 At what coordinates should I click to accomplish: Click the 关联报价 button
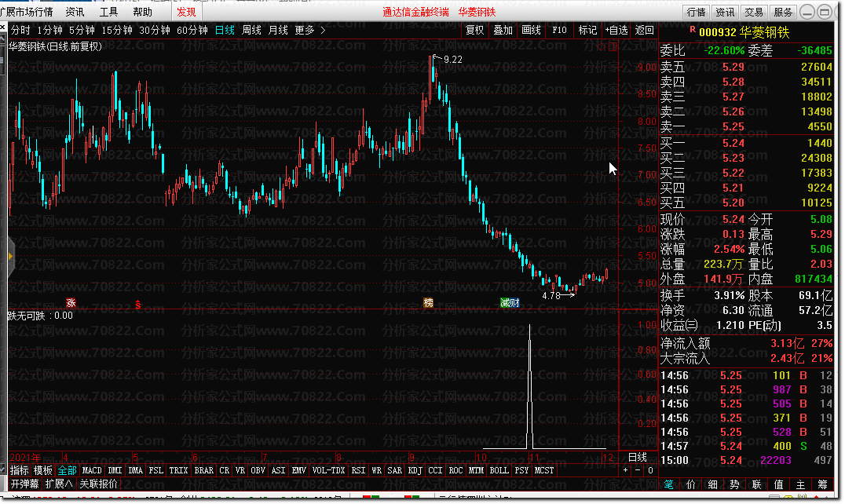coord(99,484)
